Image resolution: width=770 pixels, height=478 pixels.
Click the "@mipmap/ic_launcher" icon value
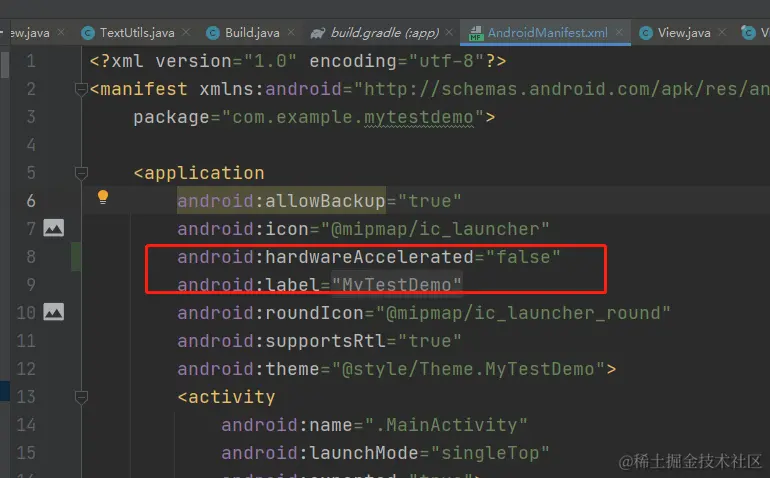click(435, 229)
